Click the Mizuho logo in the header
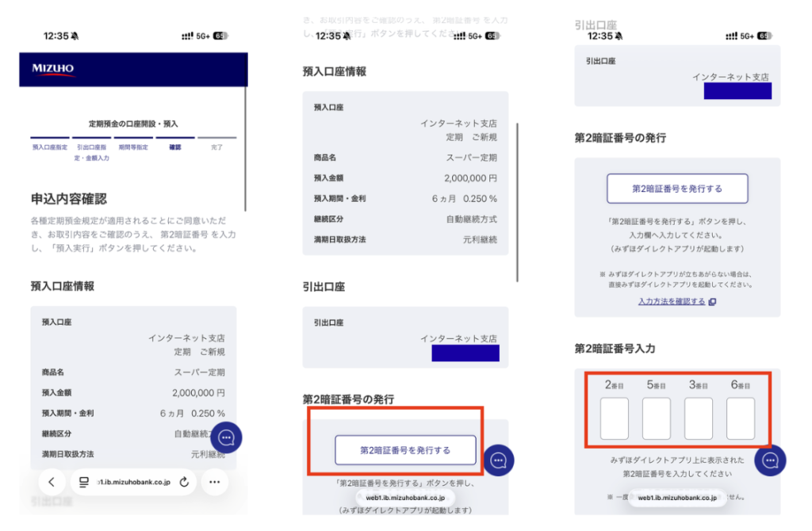 click(x=53, y=70)
